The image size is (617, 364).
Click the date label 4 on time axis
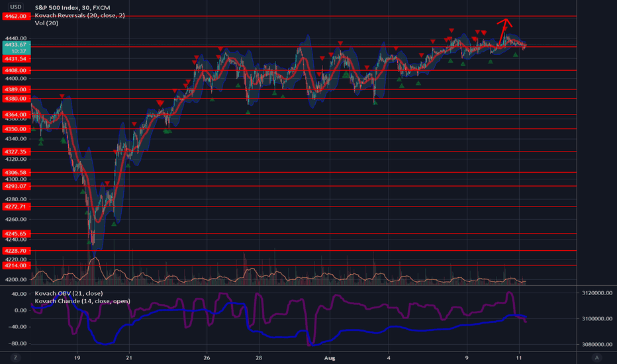[389, 357]
